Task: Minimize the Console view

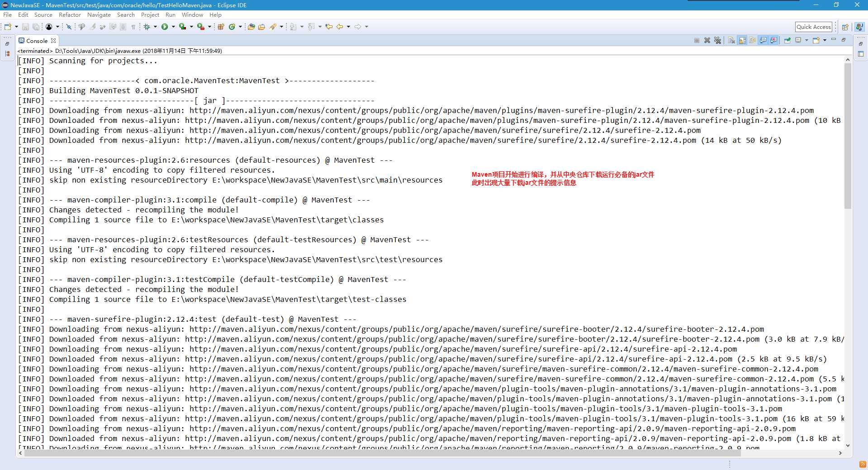Action: coord(833,39)
